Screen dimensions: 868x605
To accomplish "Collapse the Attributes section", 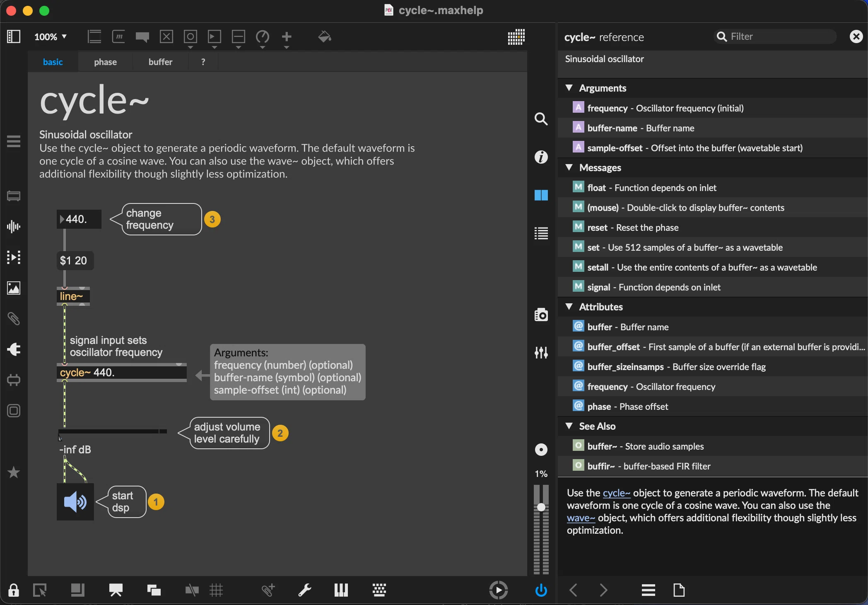I will click(x=569, y=307).
